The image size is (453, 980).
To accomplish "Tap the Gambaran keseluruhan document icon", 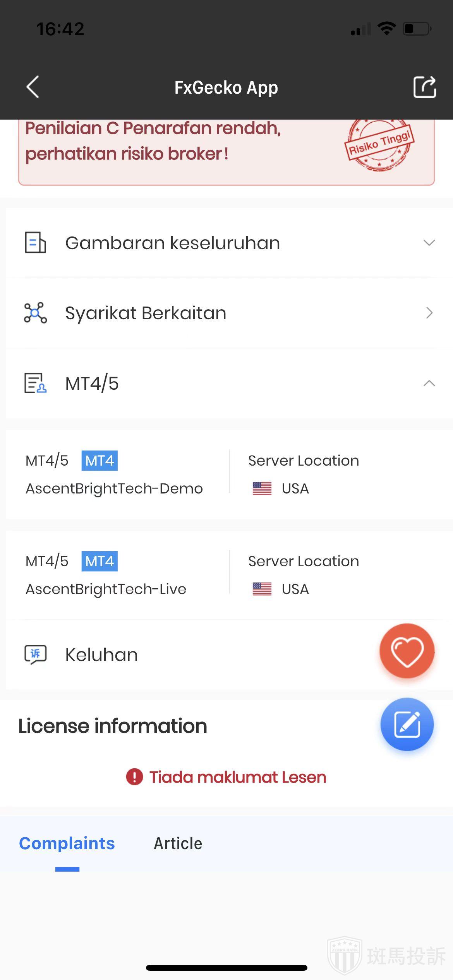I will 35,243.
